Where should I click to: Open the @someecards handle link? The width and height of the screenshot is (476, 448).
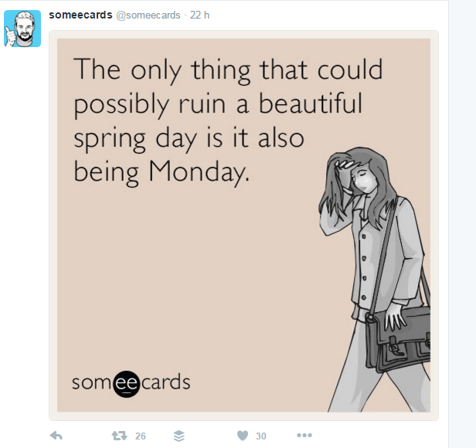[148, 15]
